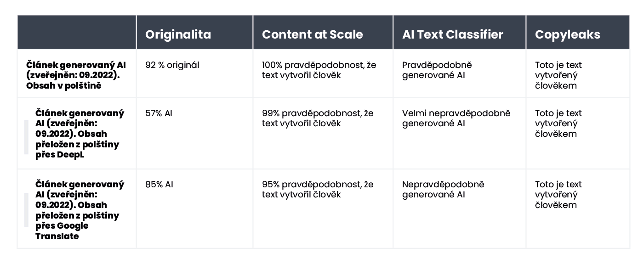This screenshot has width=644, height=264.
Task: Select the Copyleaks result in the Google Translate row
Action: coord(558,195)
